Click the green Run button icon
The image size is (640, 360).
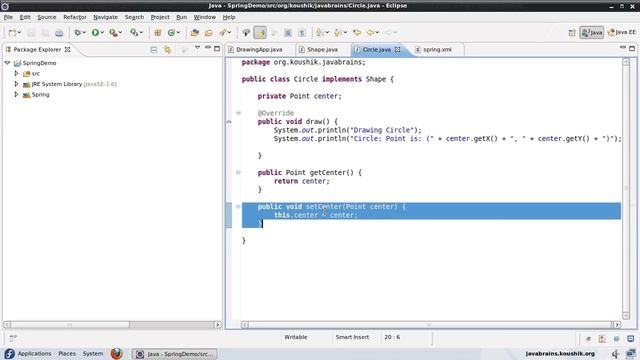tap(95, 33)
